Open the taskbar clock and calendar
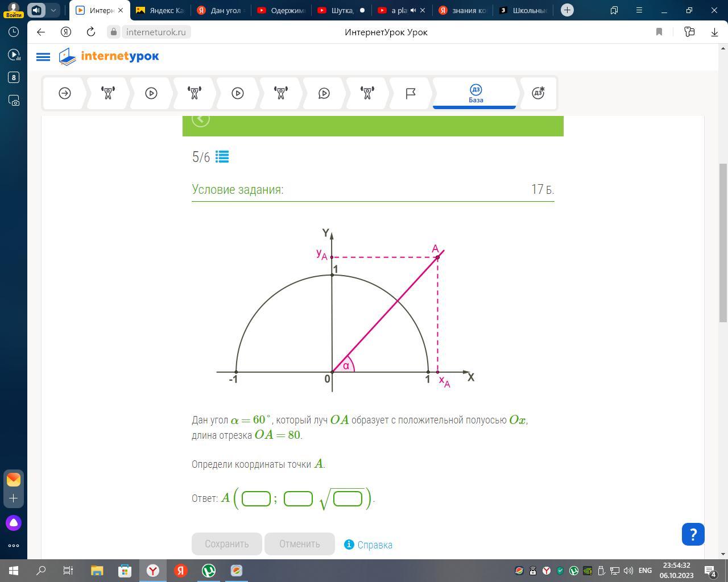This screenshot has height=582, width=728. (677, 571)
